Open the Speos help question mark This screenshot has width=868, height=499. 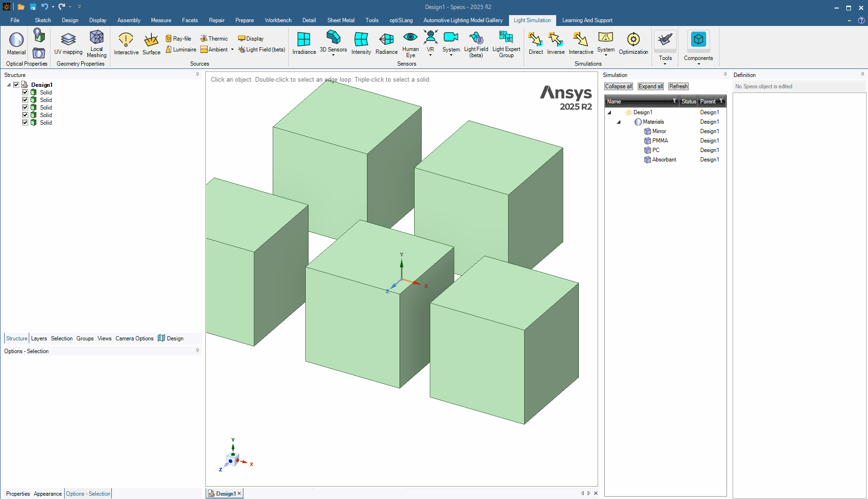click(x=861, y=20)
